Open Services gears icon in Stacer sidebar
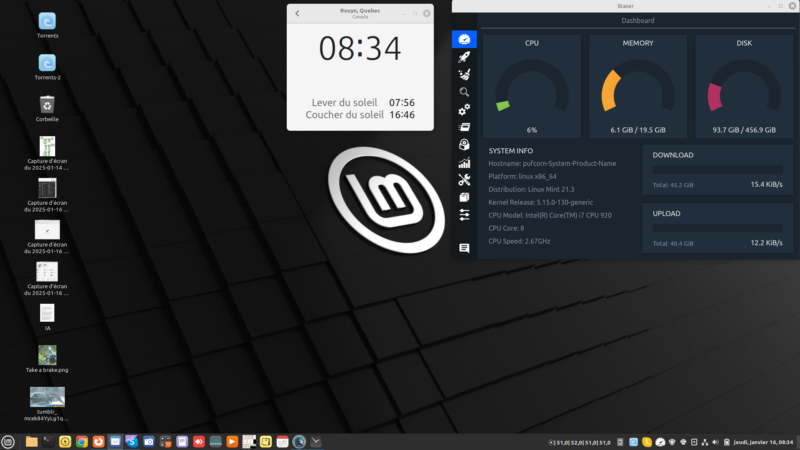The height and width of the screenshot is (450, 800). (x=464, y=109)
